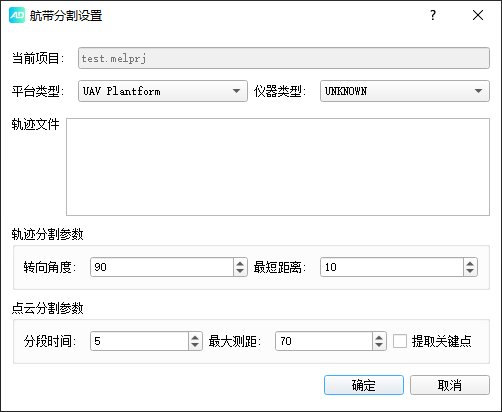Image resolution: width=502 pixels, height=412 pixels.
Task: Click the 当前项目 test.melprj field
Action: [x=284, y=58]
